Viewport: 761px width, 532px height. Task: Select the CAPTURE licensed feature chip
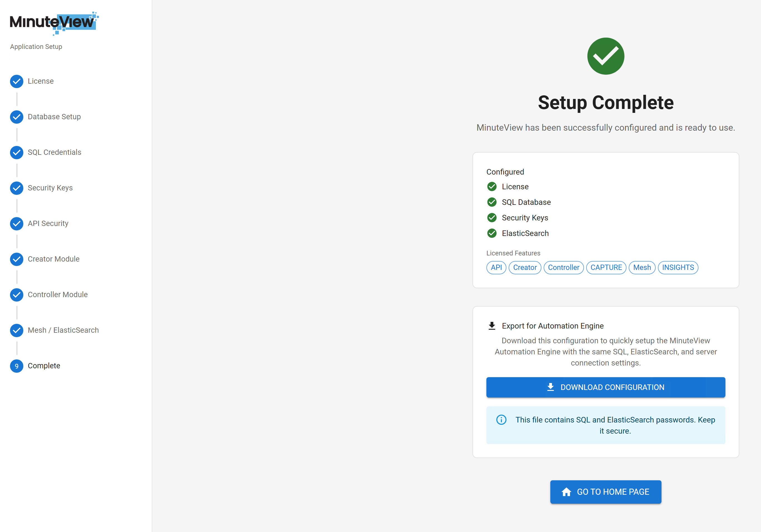[x=606, y=267]
